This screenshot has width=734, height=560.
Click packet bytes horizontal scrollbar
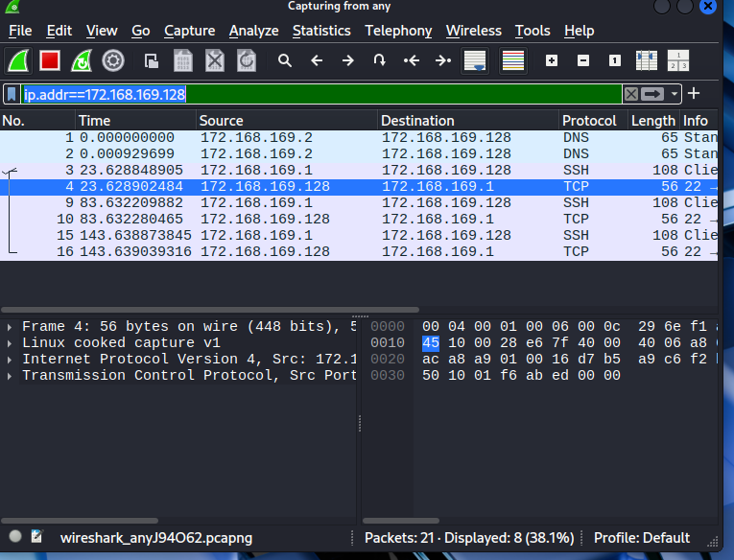coord(401,521)
